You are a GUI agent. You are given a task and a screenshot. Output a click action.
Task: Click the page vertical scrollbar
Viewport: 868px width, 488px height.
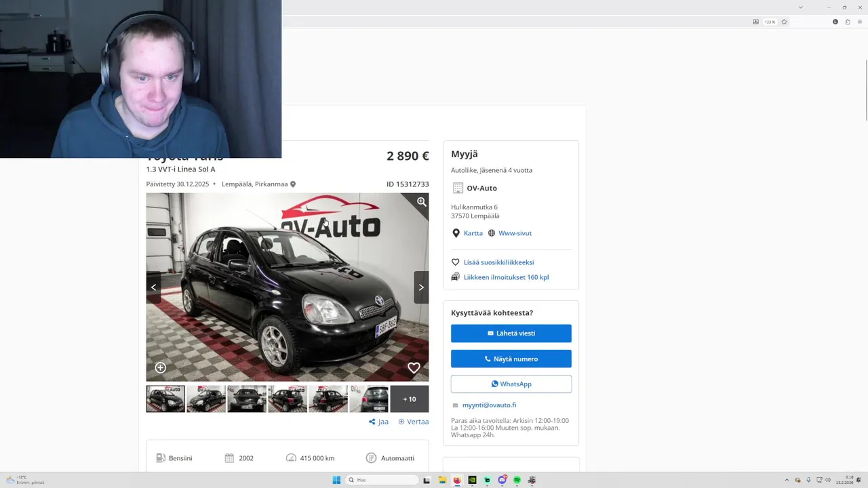[x=865, y=91]
